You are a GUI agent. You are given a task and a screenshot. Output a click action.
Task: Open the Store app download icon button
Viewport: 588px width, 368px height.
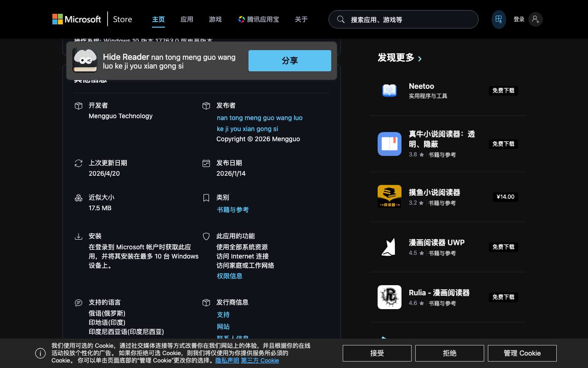click(x=498, y=19)
